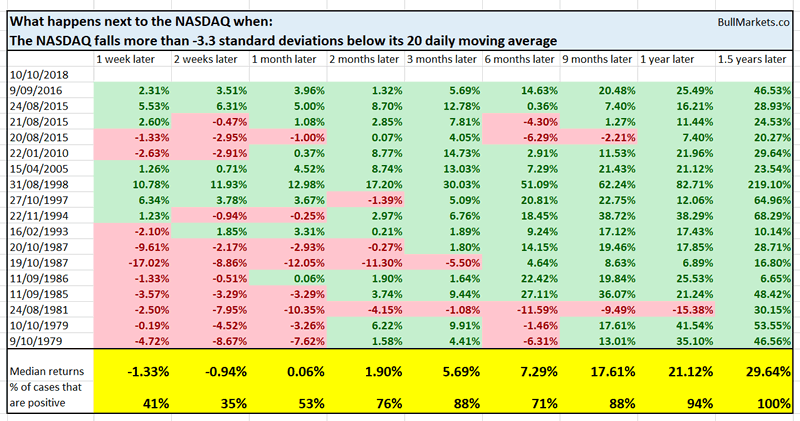800x421 pixels.
Task: Select the "2 months later" column header
Action: pyautogui.click(x=363, y=60)
